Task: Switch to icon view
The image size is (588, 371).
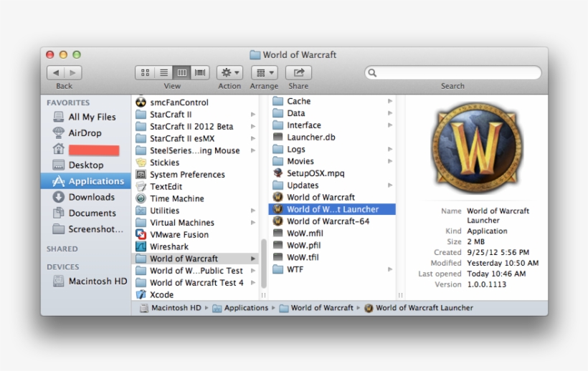Action: point(145,72)
